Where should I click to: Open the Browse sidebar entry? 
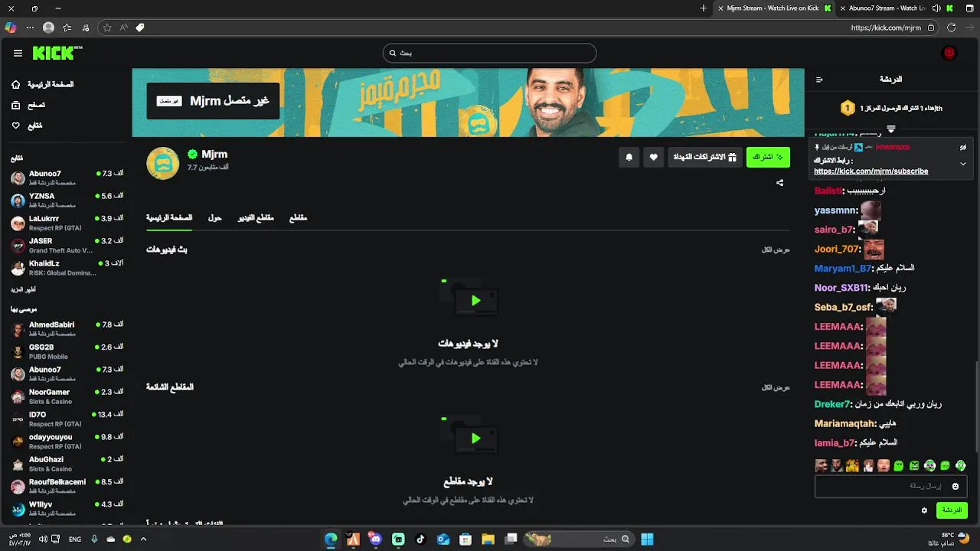point(28,105)
